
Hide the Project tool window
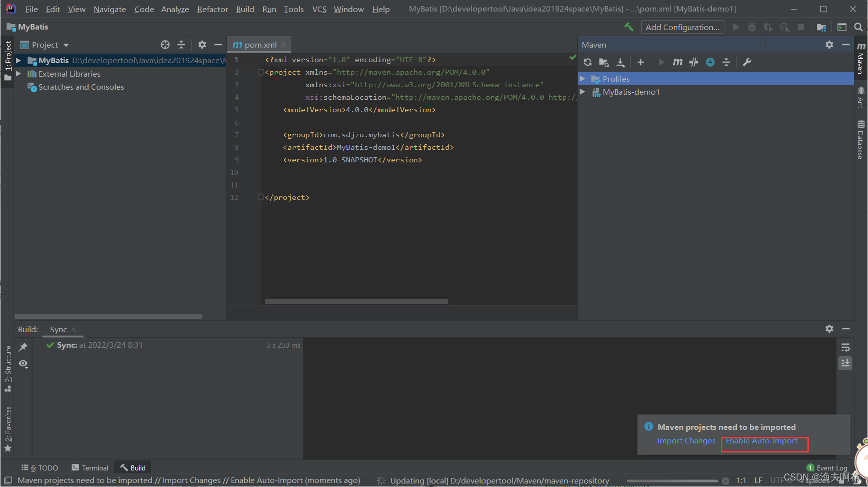(218, 45)
